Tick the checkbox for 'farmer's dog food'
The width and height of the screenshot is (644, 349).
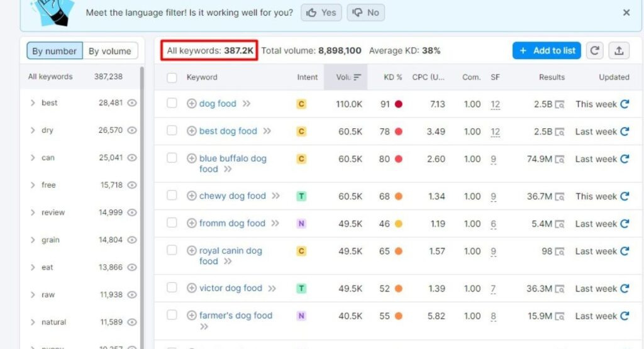[172, 315]
